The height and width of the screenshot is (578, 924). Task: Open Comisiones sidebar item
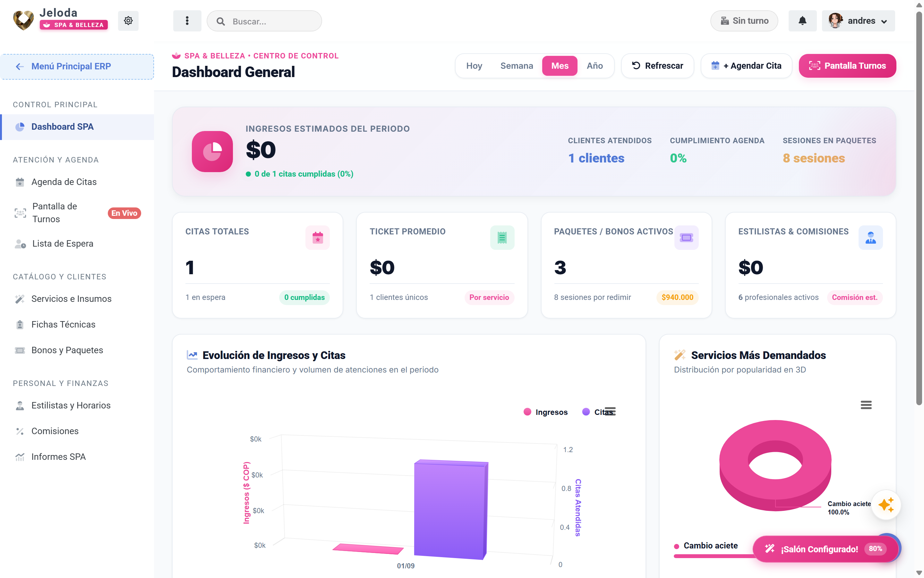pyautogui.click(x=77, y=431)
